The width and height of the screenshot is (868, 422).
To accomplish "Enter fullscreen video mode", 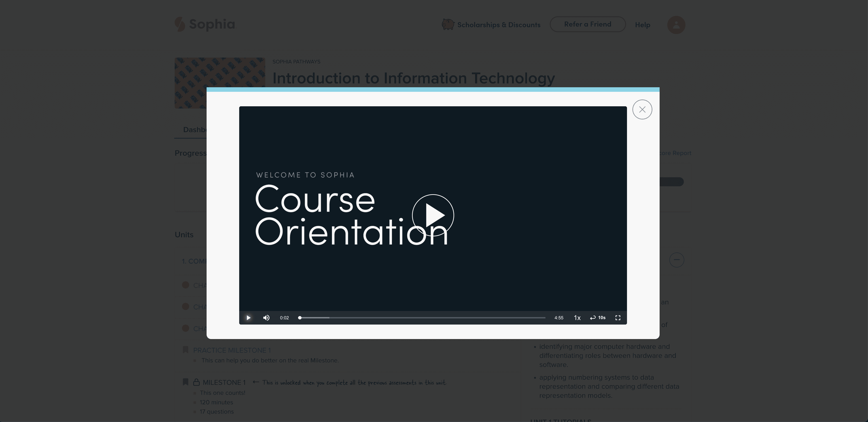I will 618,318.
